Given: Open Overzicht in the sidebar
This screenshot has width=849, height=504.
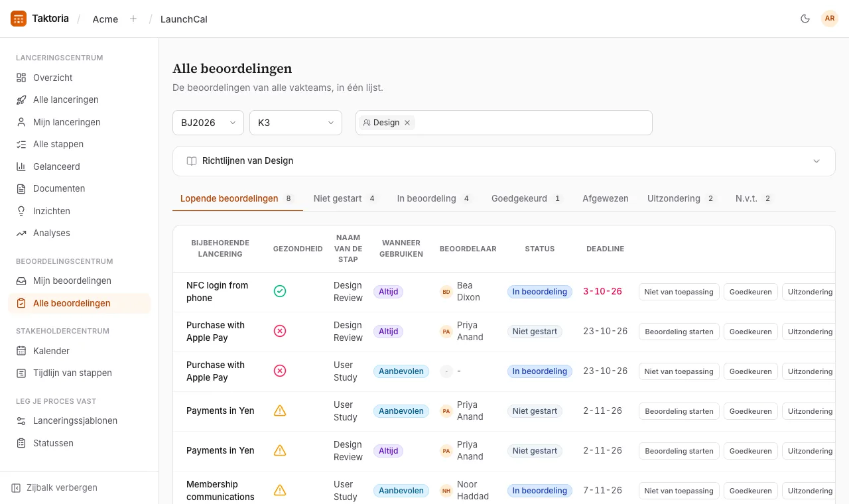Looking at the screenshot, I should pyautogui.click(x=80, y=78).
